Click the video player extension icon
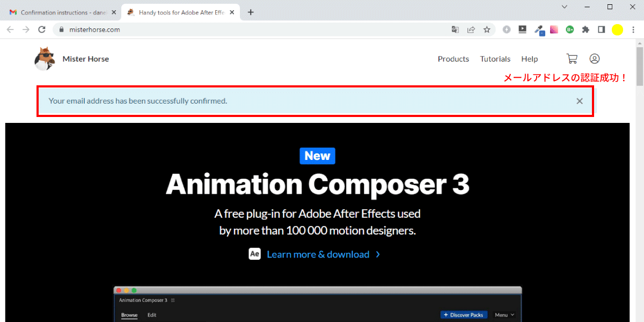644x322 pixels. coord(522,30)
